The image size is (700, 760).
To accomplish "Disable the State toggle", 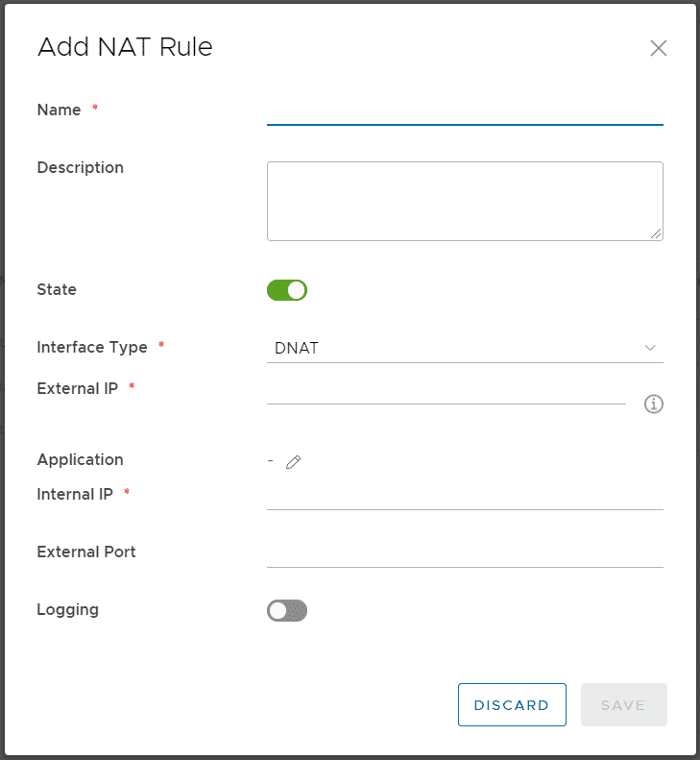I will pyautogui.click(x=287, y=290).
